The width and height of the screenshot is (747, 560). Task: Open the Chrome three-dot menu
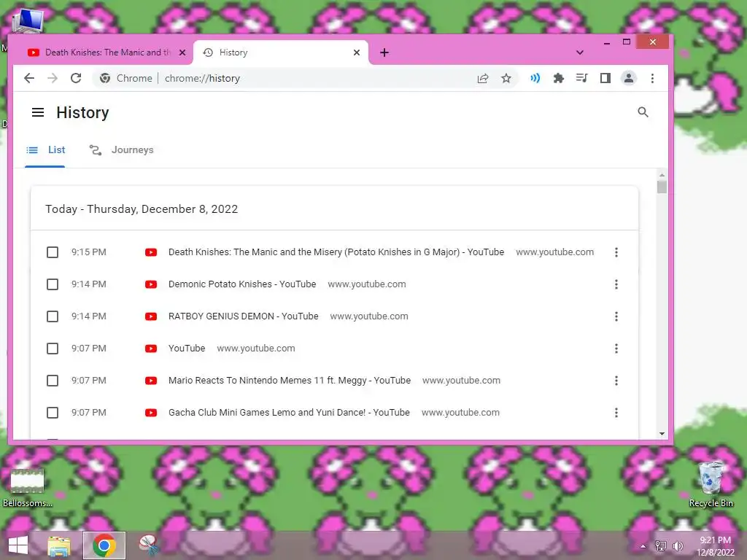coord(652,78)
